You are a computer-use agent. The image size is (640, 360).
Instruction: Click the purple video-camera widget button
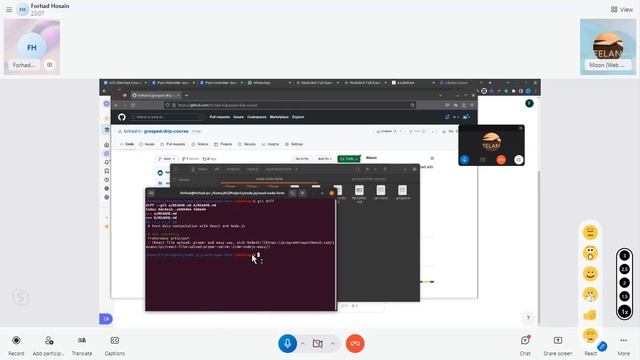(x=106, y=319)
